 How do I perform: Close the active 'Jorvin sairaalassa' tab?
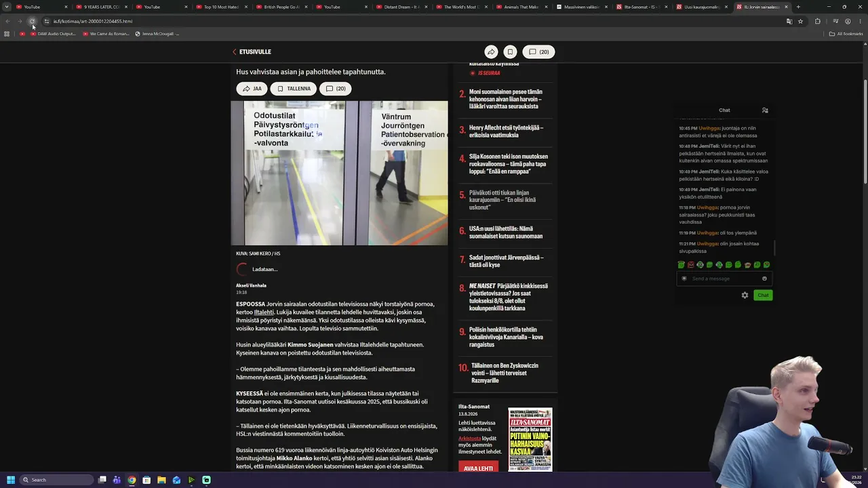(787, 7)
